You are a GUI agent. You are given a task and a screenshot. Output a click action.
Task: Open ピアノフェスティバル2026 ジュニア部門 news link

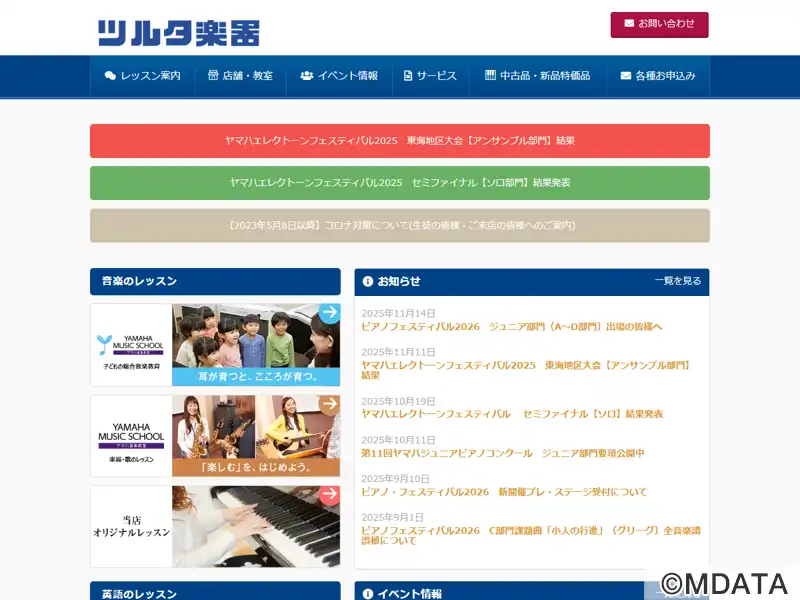pos(512,327)
